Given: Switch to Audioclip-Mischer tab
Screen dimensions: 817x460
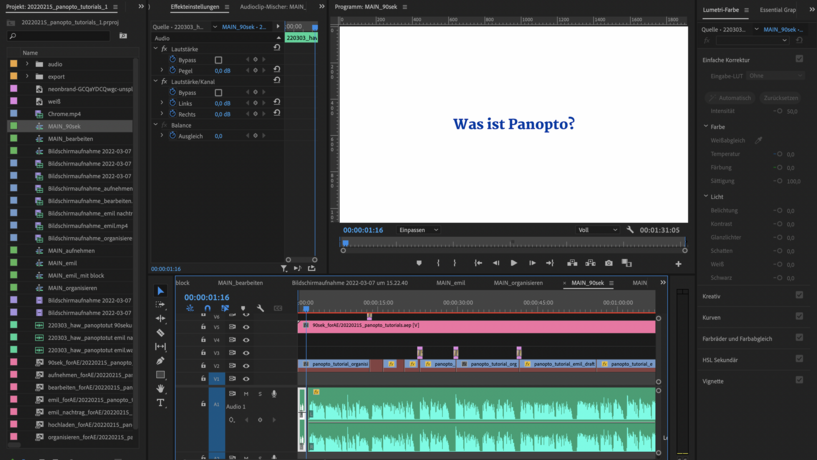Looking at the screenshot, I should pos(273,7).
